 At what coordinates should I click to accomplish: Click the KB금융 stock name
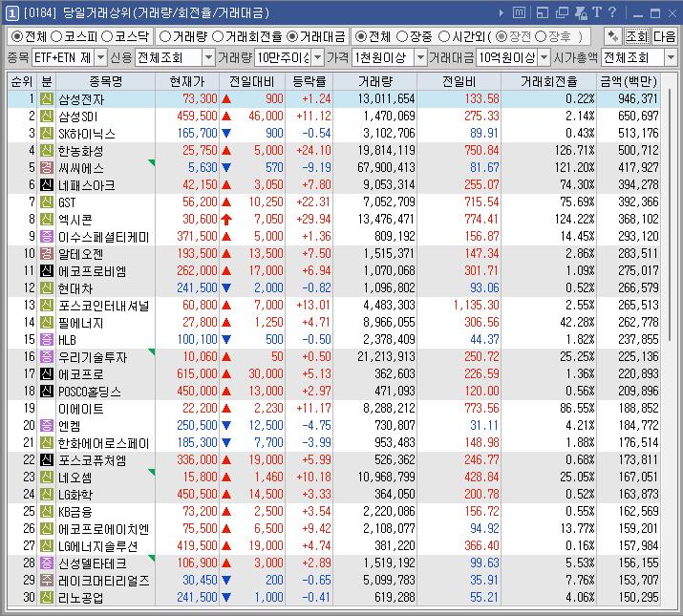[x=75, y=512]
